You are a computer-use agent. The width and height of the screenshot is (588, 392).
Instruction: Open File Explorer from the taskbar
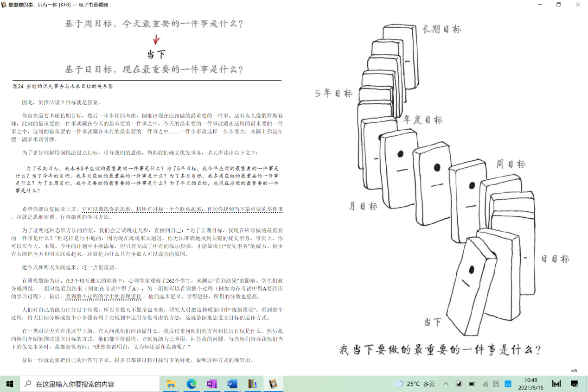(x=171, y=384)
